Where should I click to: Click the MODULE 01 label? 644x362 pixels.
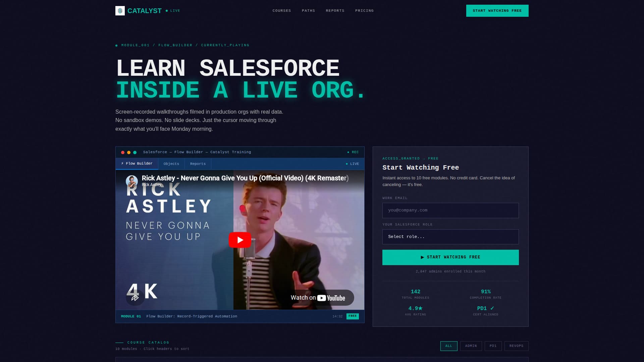(x=131, y=316)
